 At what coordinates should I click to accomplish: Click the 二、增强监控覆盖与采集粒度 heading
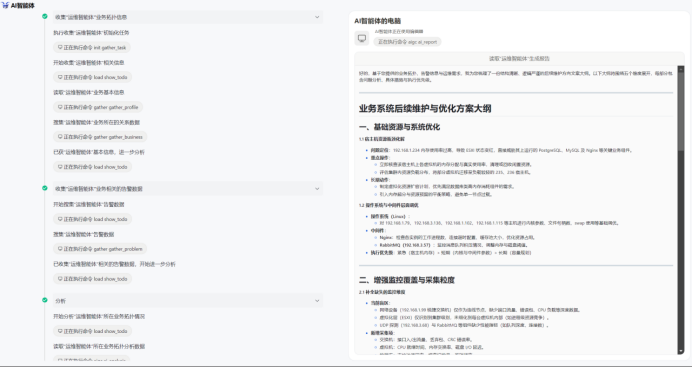click(x=407, y=280)
